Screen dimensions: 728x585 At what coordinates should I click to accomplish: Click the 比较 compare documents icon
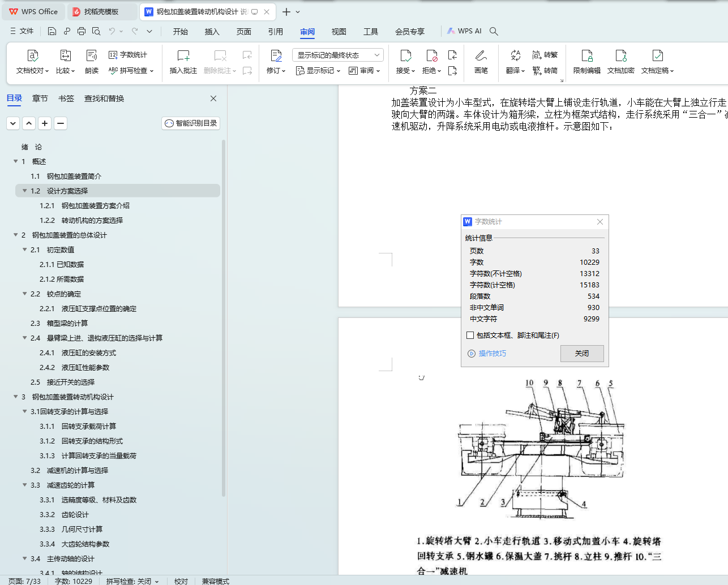click(x=66, y=55)
